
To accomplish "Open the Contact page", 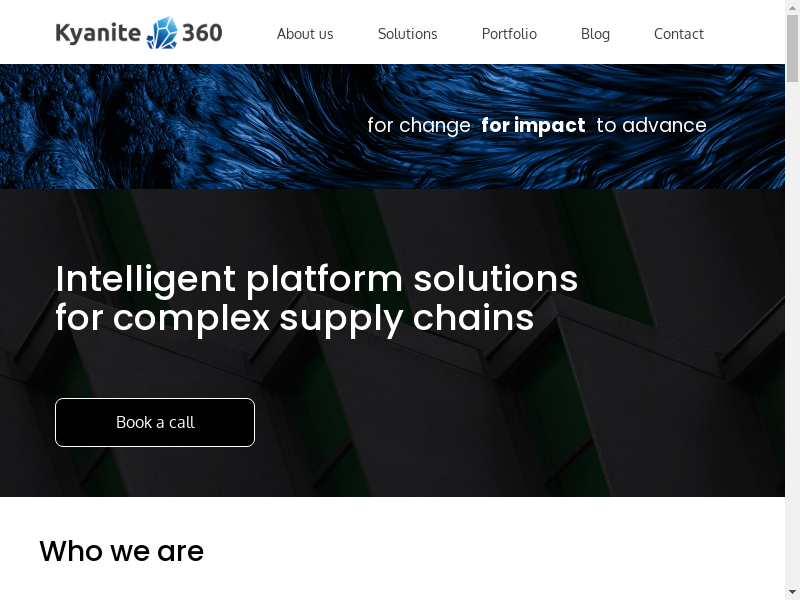I will click(679, 34).
